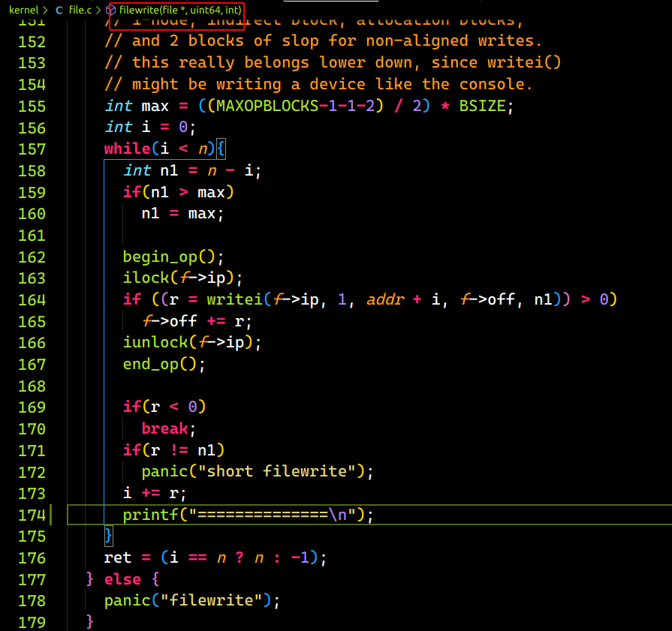Click the highlighted closing brace on line 175
The height and width of the screenshot is (631, 672).
pos(108,536)
